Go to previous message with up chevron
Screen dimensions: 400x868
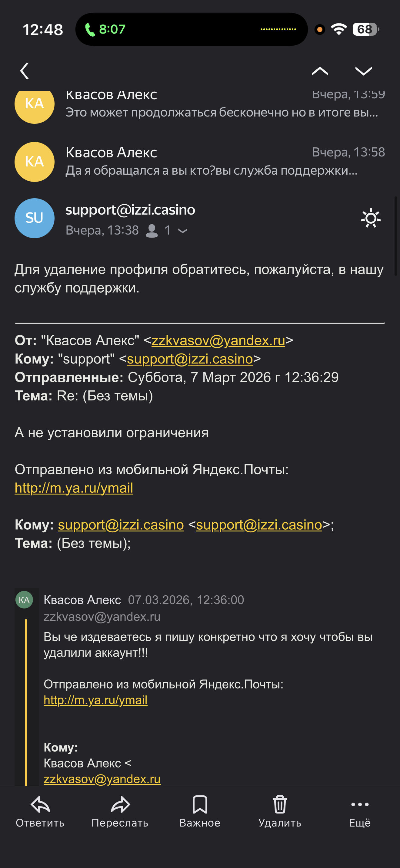point(319,71)
